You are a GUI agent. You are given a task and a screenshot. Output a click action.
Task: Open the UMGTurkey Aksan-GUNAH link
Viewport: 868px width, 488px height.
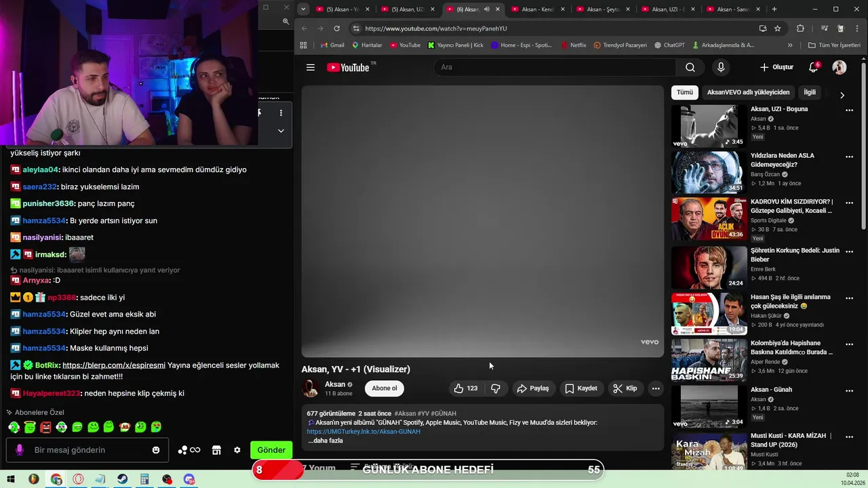coord(363,432)
